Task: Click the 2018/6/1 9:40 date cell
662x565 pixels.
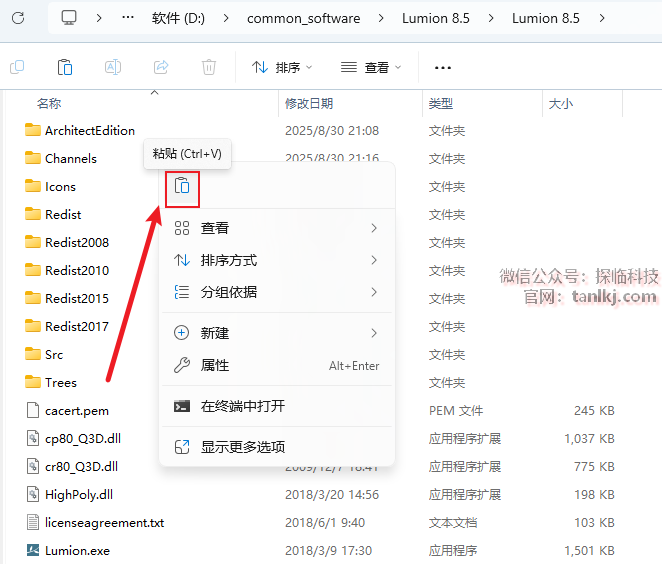Action: pyautogui.click(x=325, y=522)
